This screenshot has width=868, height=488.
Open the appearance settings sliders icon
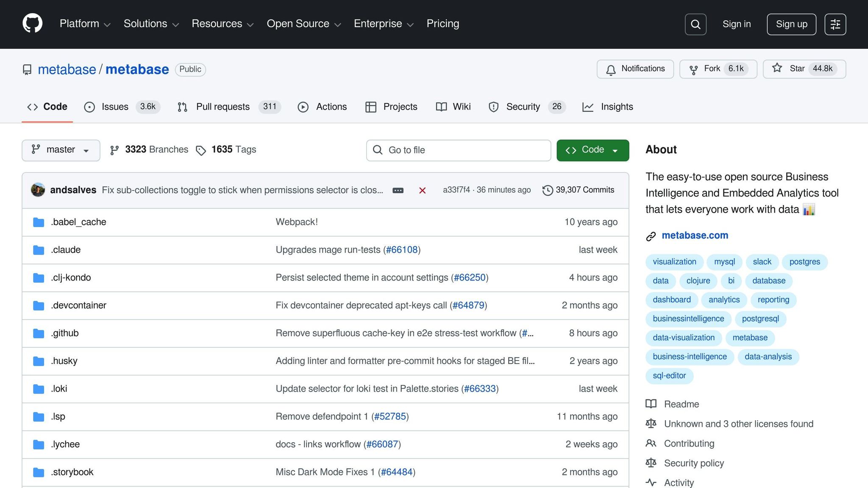835,24
